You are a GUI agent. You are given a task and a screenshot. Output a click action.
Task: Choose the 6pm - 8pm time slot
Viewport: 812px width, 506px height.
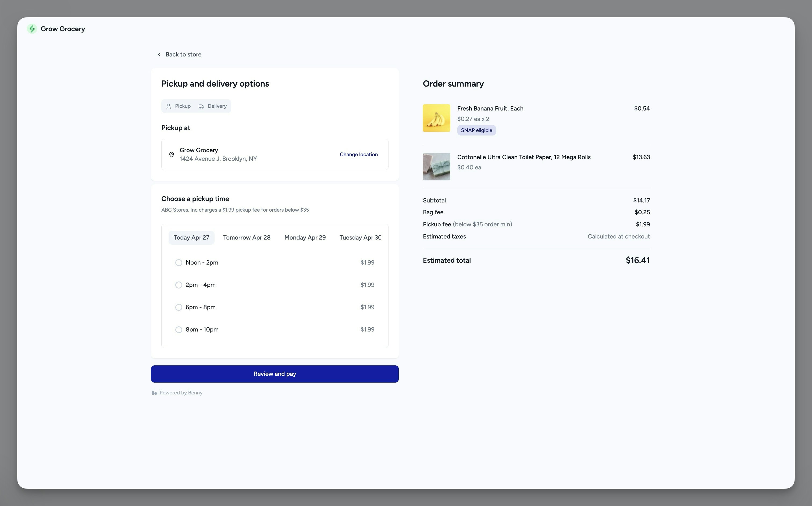[x=179, y=307]
